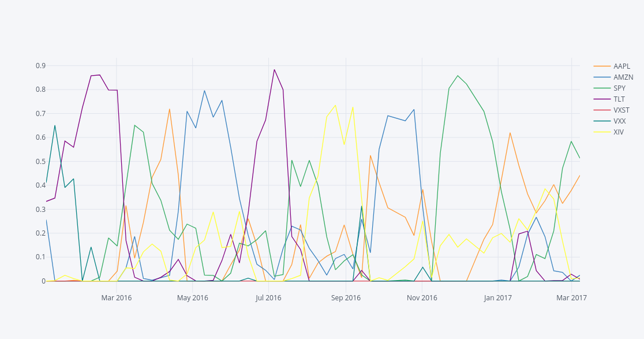Hide the VXX trace from legend
Viewport: 644px width, 339px height.
[620, 121]
